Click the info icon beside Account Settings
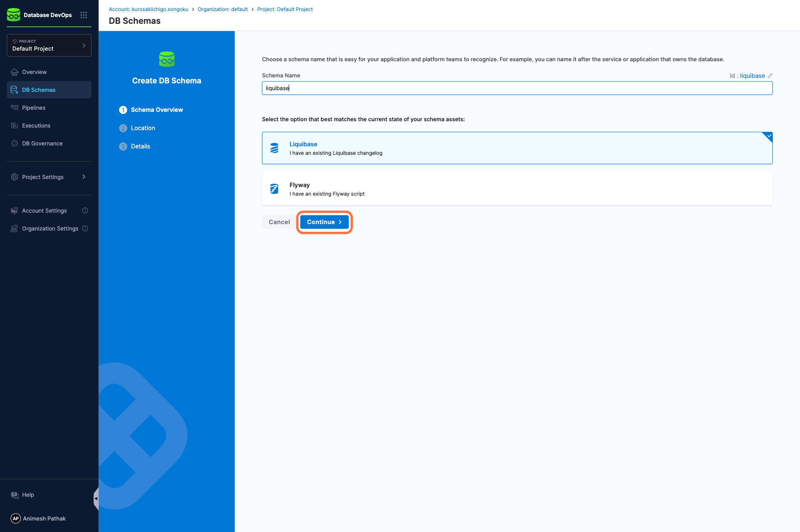This screenshot has width=800, height=532. tap(85, 211)
